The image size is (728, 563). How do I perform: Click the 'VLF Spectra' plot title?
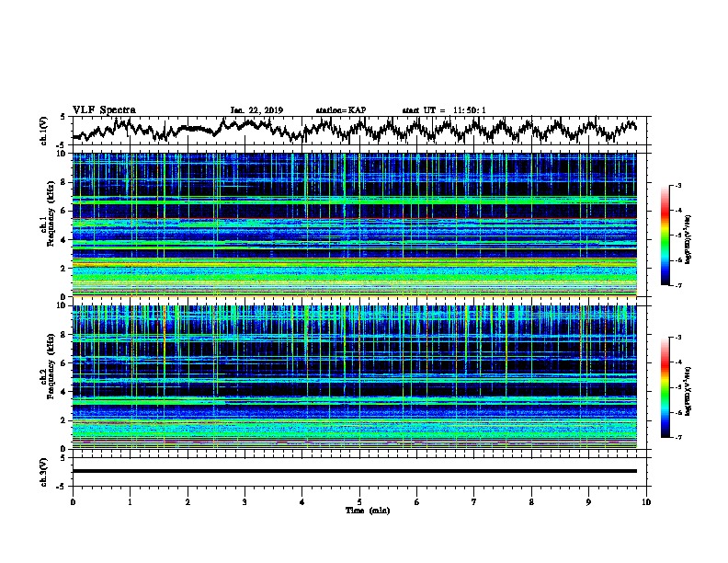[104, 110]
